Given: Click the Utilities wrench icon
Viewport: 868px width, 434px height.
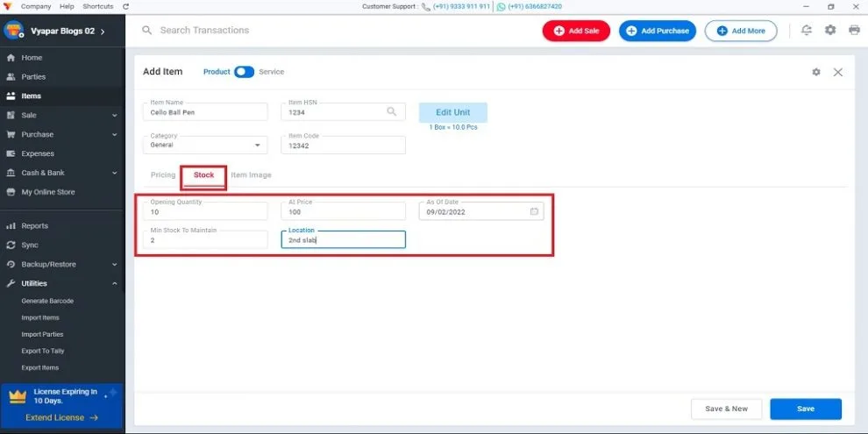Looking at the screenshot, I should 11,283.
